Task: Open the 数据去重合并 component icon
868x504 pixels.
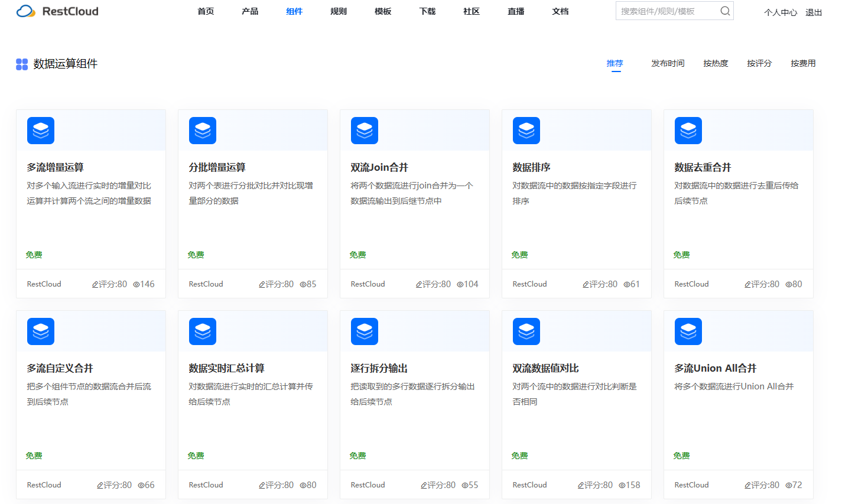Action: pyautogui.click(x=688, y=131)
